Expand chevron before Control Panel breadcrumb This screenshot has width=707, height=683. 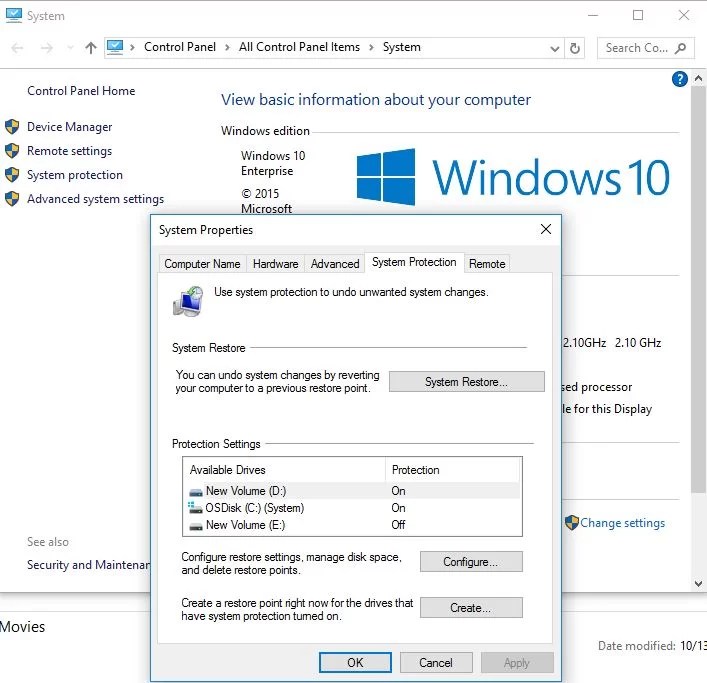point(132,47)
